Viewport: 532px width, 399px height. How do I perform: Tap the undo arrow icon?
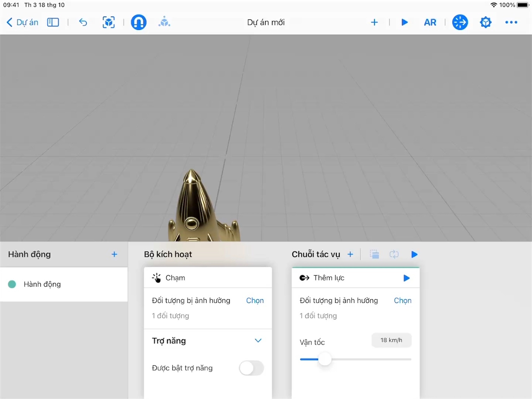coord(83,23)
